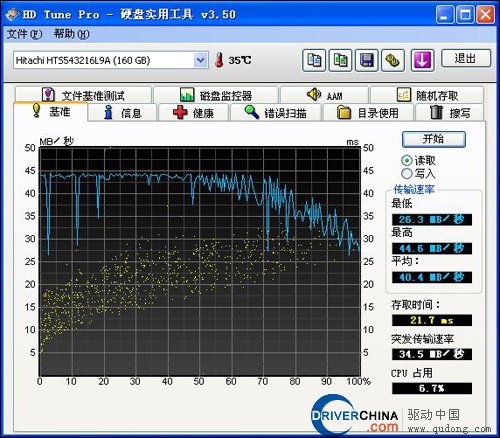Image resolution: width=500 pixels, height=438 pixels.
Task: Click the copy screenshot to clipboard icon
Action: [340, 60]
